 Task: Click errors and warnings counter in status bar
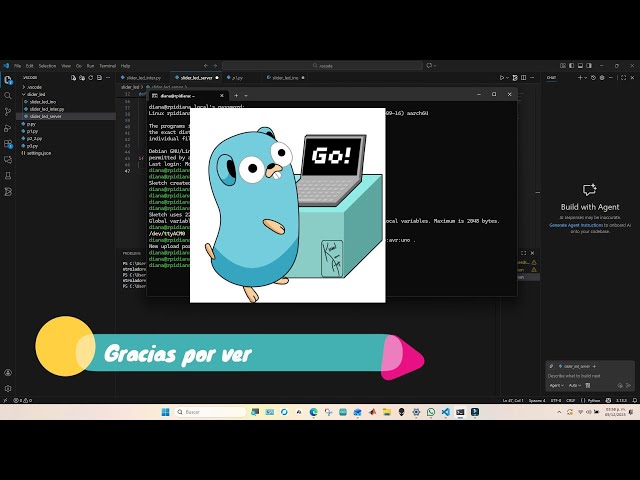tap(23, 400)
